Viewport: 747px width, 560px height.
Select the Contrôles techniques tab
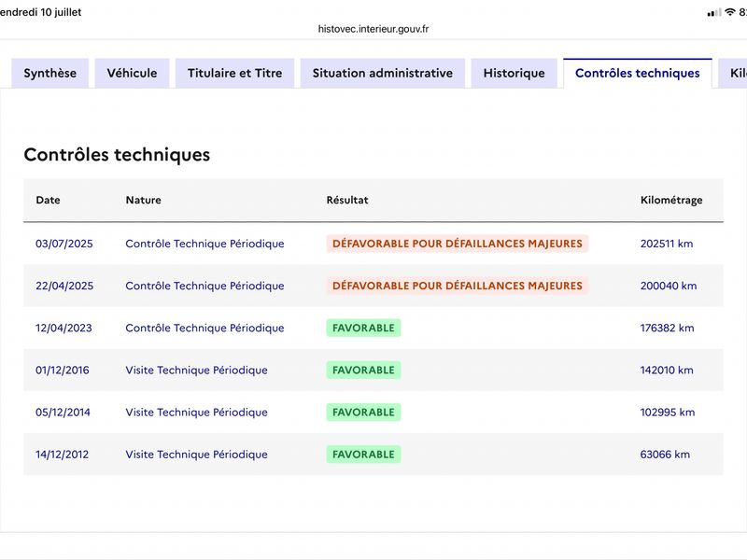coord(638,74)
